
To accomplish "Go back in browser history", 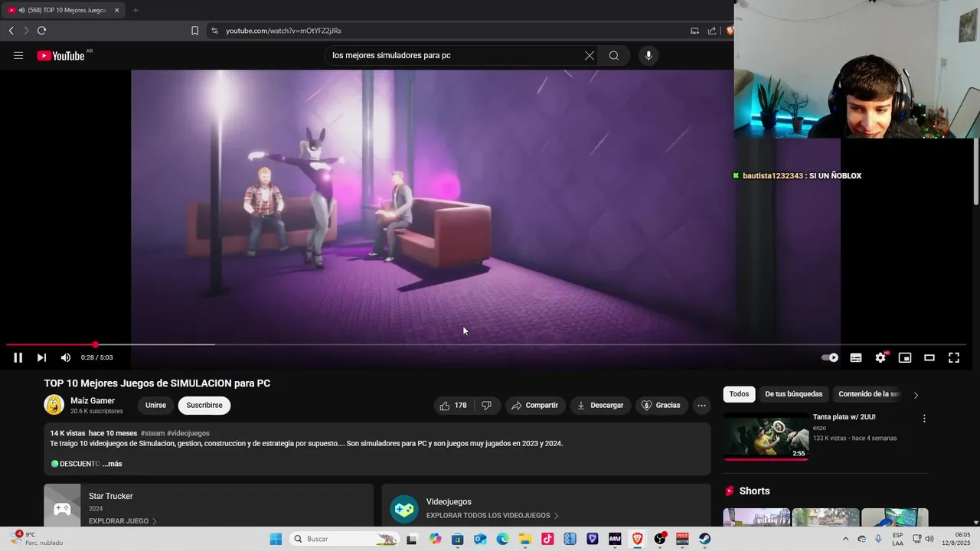I will click(x=11, y=31).
